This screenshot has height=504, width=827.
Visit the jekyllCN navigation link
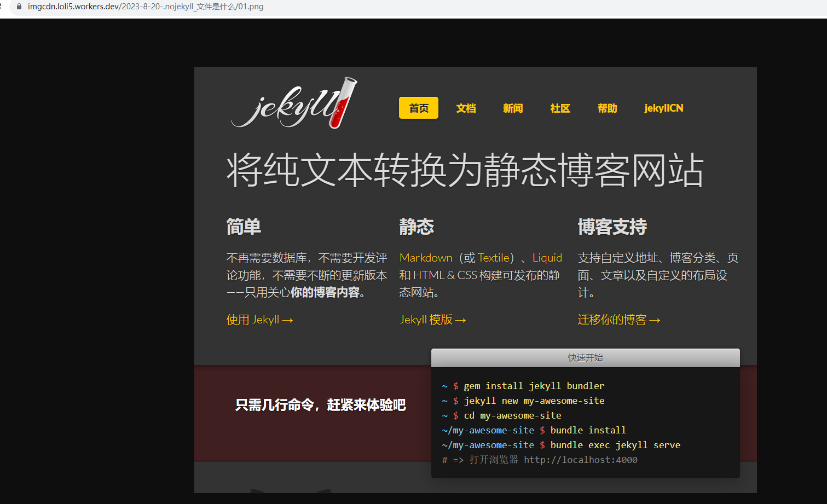664,108
